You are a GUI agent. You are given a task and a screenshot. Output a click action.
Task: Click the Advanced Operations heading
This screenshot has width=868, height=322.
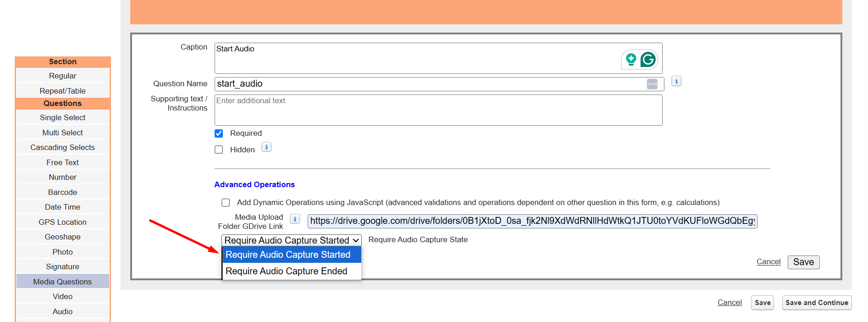[x=254, y=184]
